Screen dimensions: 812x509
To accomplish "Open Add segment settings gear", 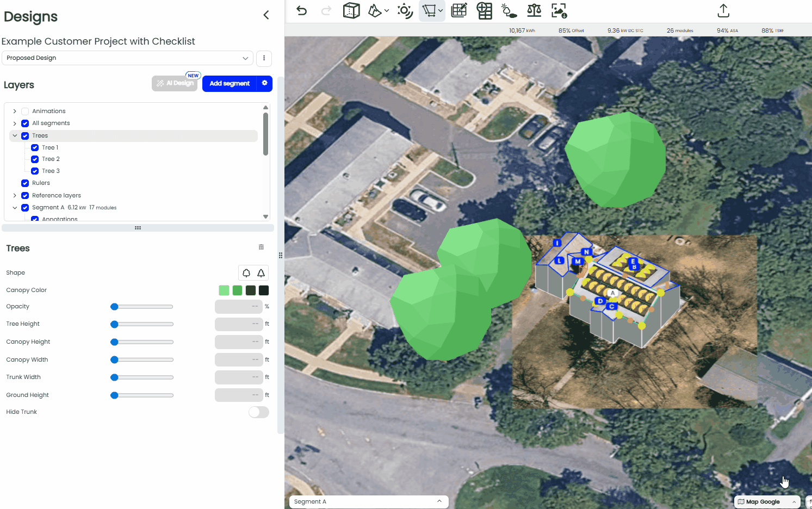I will pyautogui.click(x=264, y=84).
